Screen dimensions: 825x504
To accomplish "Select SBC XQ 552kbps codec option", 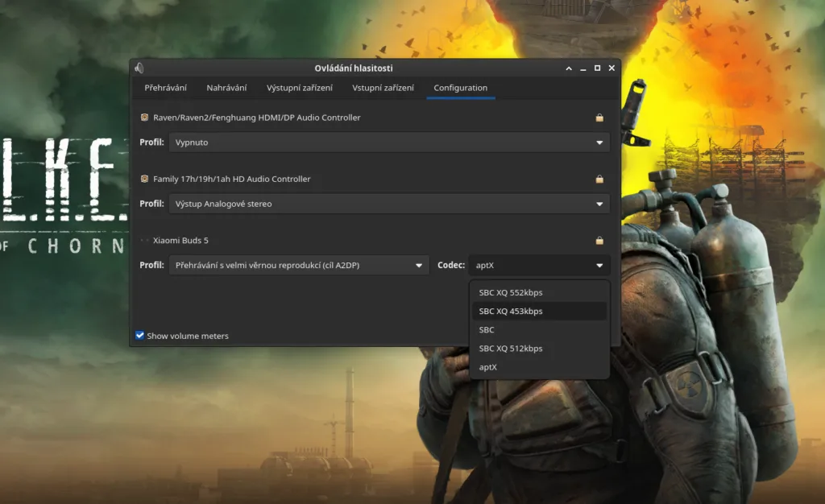I will coord(511,292).
